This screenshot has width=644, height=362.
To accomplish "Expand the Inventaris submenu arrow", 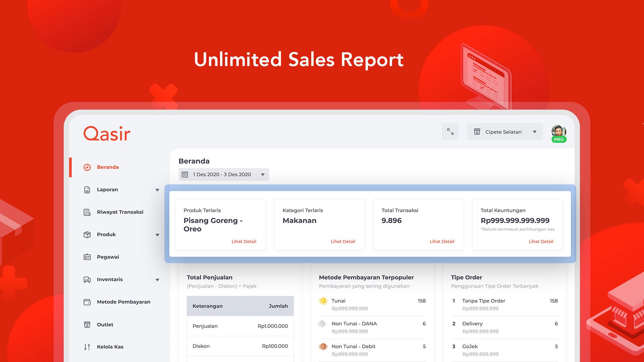I will 157,280.
